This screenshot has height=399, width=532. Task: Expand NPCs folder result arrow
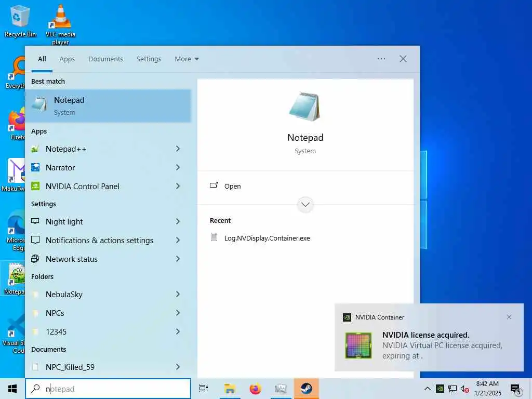[x=178, y=313]
